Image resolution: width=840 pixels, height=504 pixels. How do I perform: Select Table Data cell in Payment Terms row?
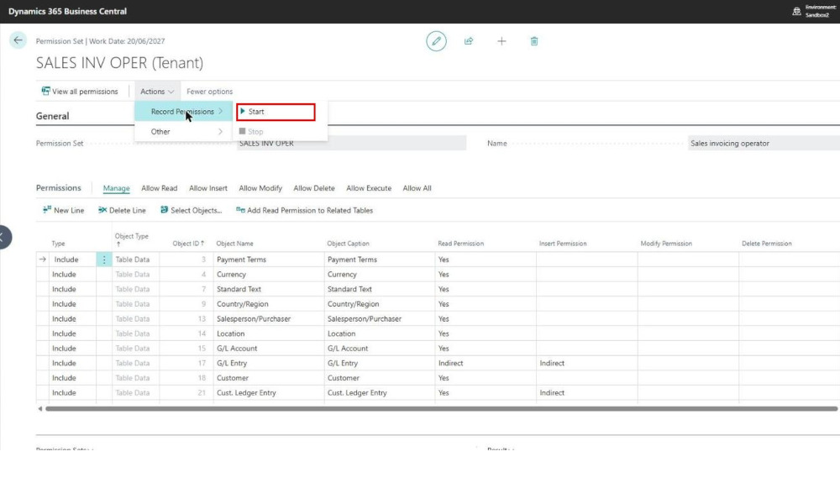point(135,260)
